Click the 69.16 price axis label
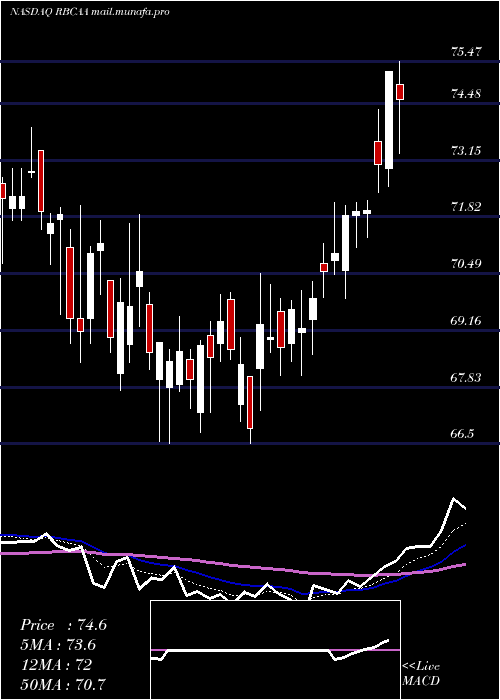Screen dimensions: 500x700 pyautogui.click(x=466, y=321)
